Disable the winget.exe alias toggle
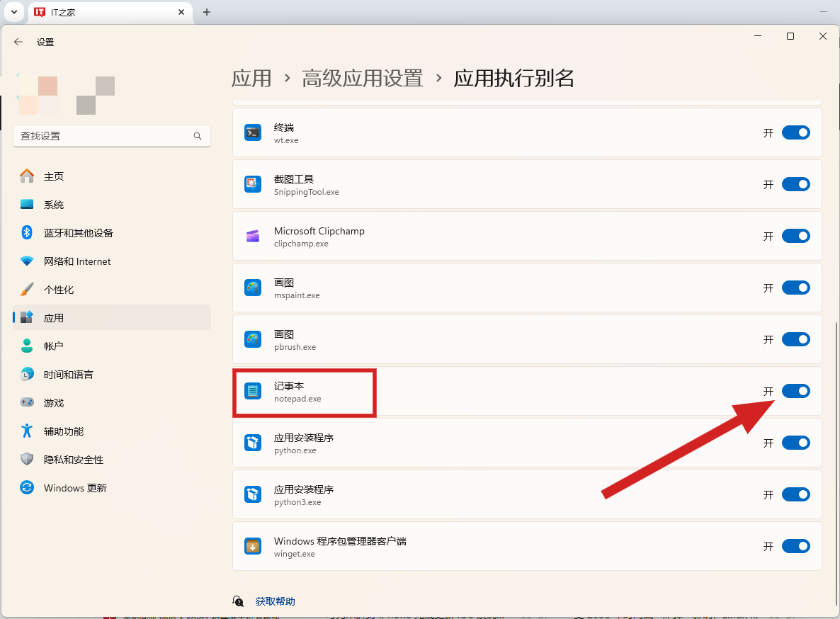Viewport: 840px width, 619px height. (x=795, y=546)
